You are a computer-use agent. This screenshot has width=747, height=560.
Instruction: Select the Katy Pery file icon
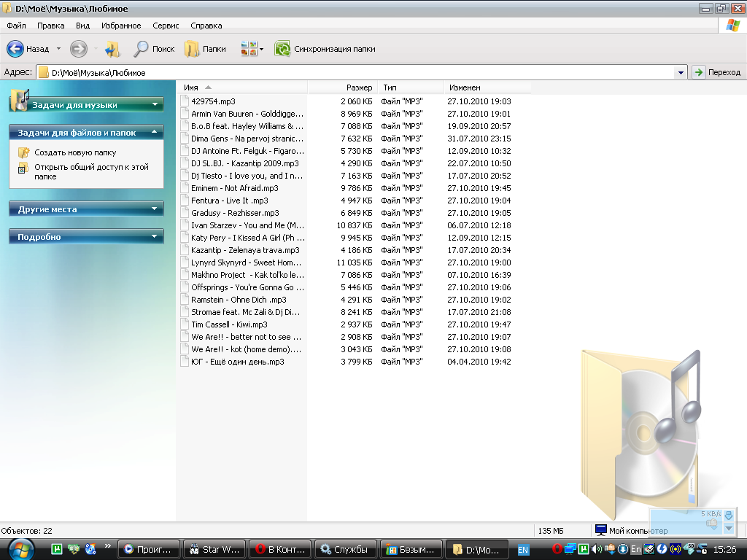click(x=185, y=237)
